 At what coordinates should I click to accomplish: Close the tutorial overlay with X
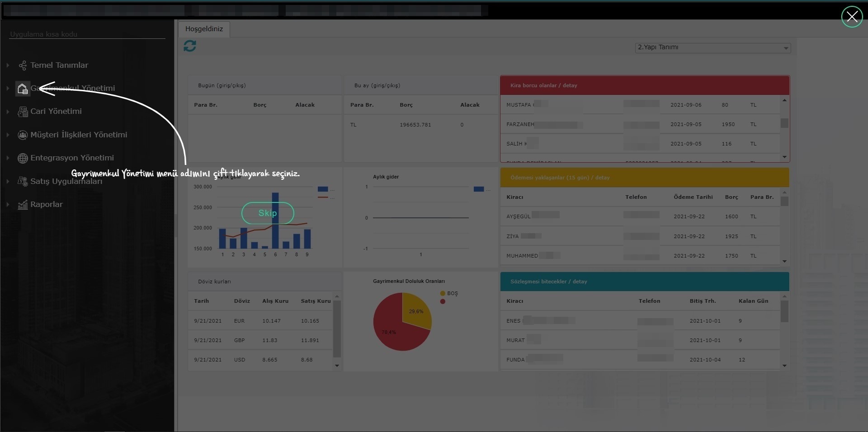(x=852, y=17)
